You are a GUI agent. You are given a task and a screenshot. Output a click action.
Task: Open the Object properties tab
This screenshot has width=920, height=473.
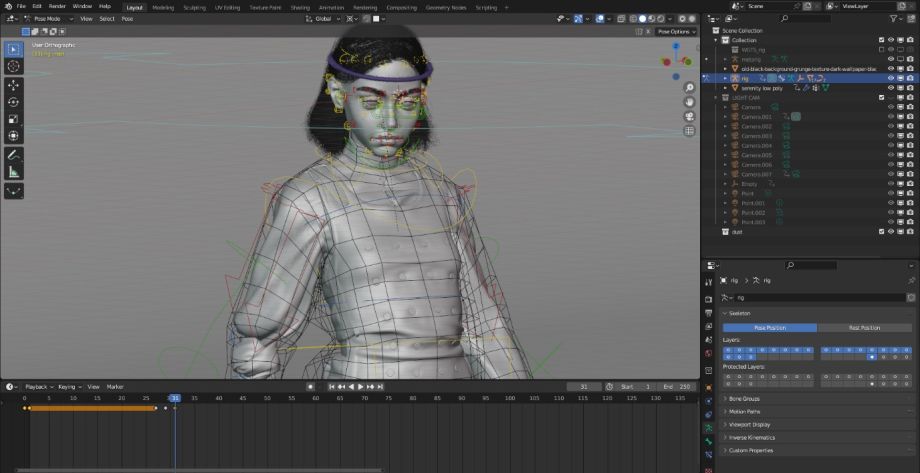tap(709, 387)
